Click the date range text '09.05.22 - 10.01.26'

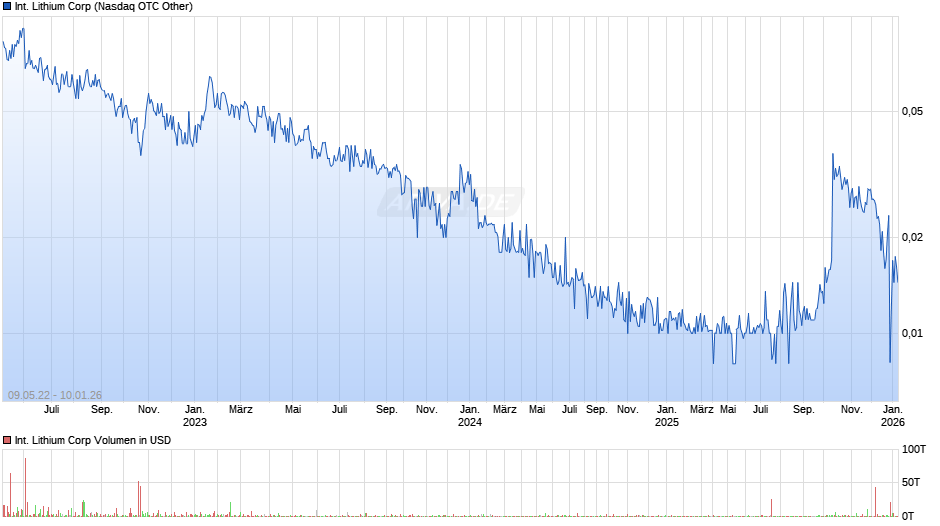(x=55, y=395)
